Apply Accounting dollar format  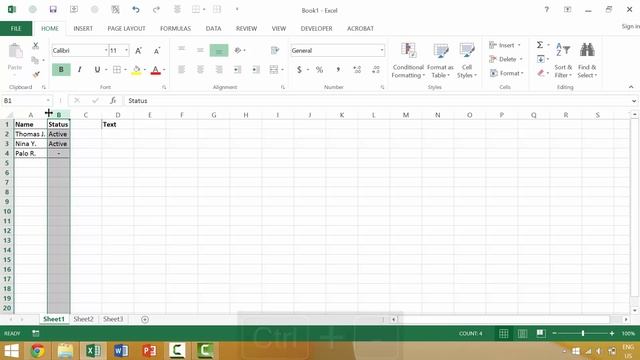click(299, 70)
